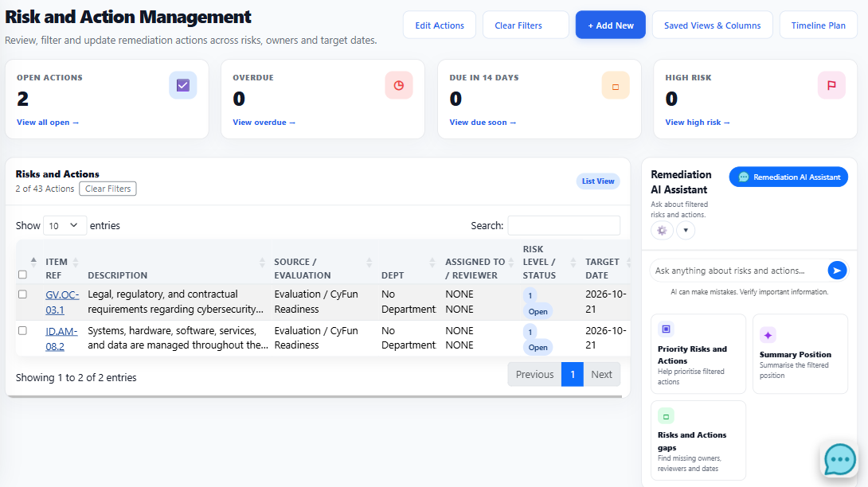Check the ID.AM-08.2 row checkbox
Screen dimensions: 868x487
click(x=23, y=330)
